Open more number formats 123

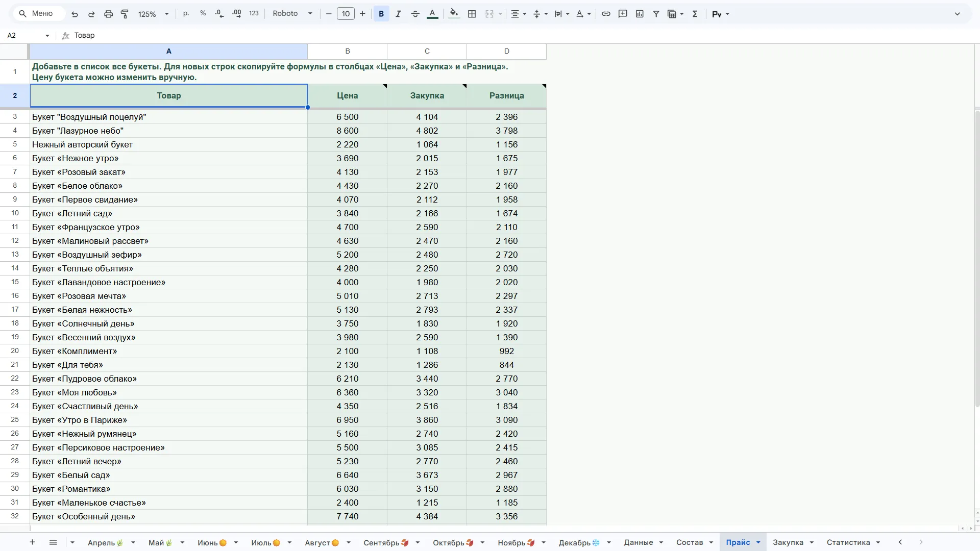pyautogui.click(x=254, y=14)
